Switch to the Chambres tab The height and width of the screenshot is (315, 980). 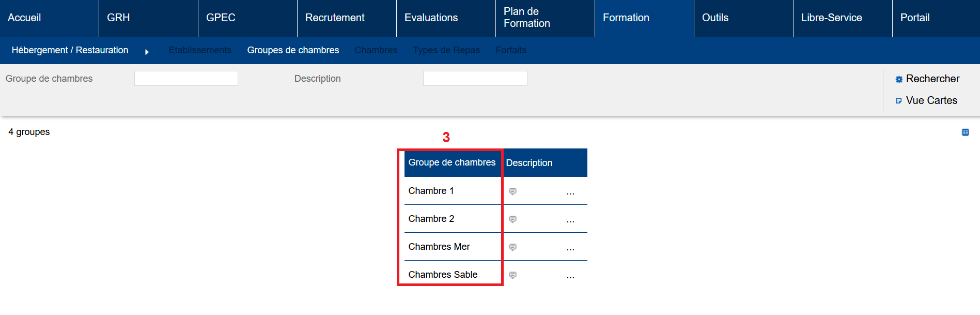pos(376,50)
